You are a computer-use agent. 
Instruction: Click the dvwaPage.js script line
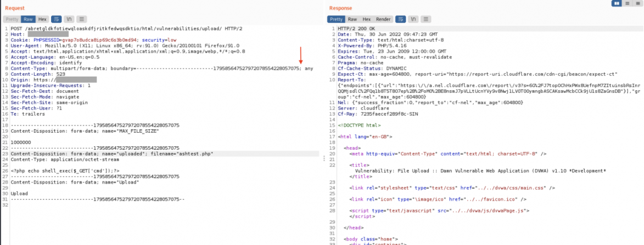pyautogui.click(x=439, y=210)
